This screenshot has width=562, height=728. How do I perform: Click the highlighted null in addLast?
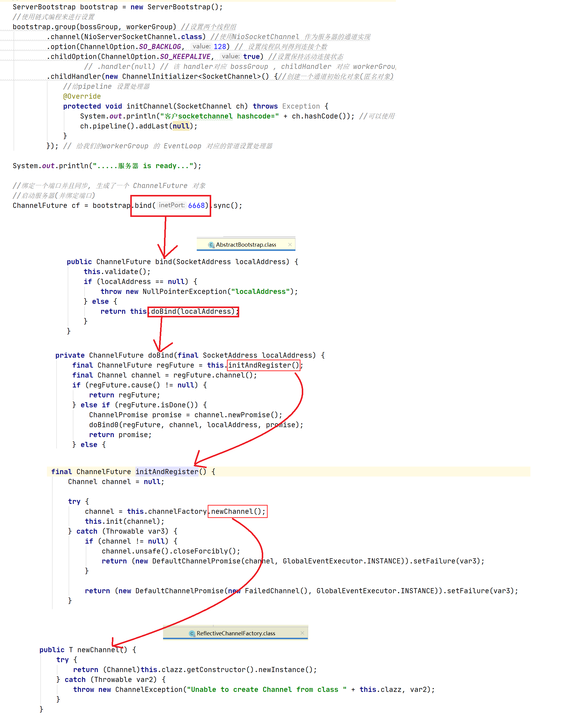coord(181,126)
